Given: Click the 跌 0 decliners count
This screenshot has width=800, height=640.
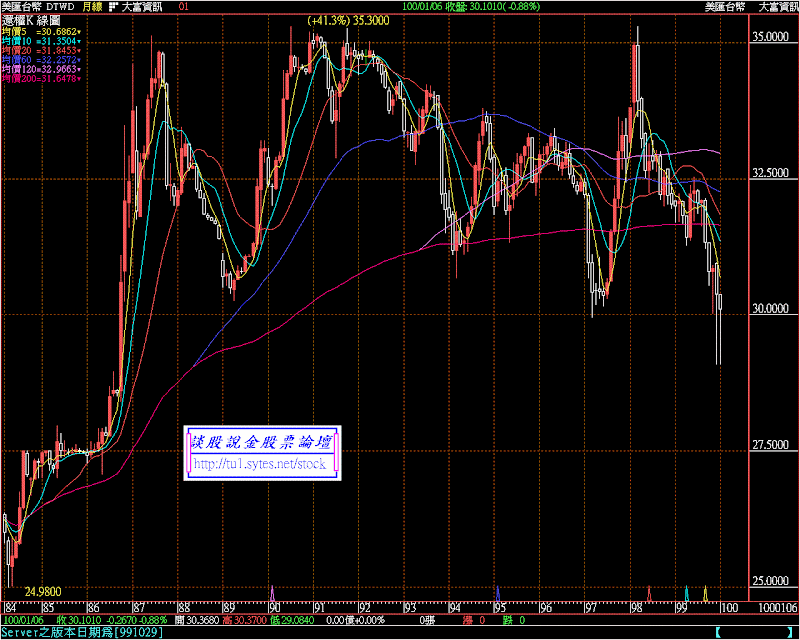Looking at the screenshot, I should (513, 620).
